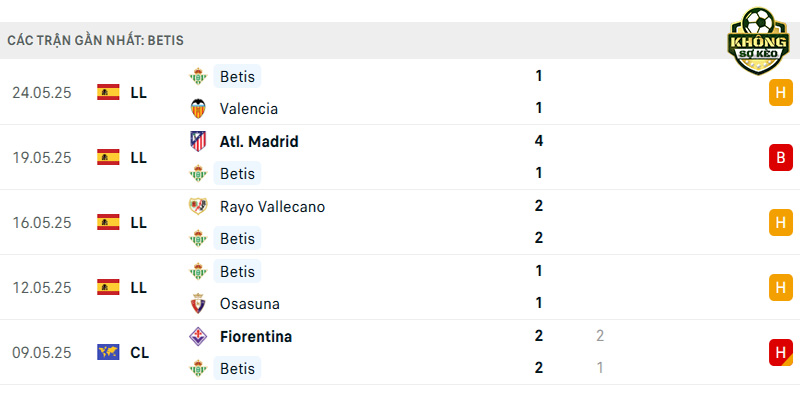Click the Valencia club crest icon
This screenshot has width=800, height=400.
tap(198, 109)
